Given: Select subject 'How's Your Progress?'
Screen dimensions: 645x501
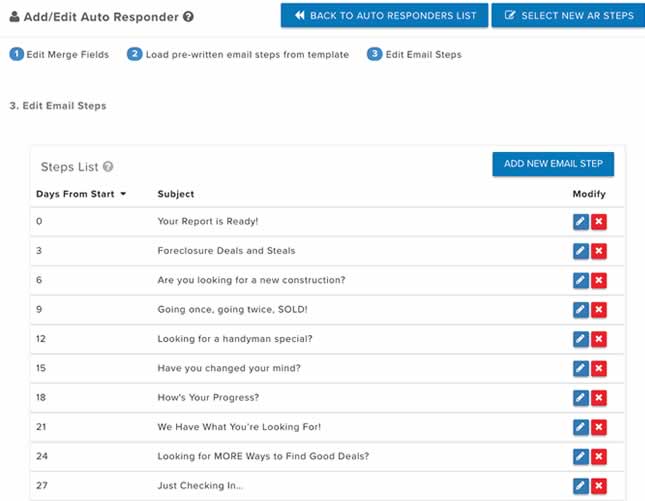Looking at the screenshot, I should tap(208, 398).
